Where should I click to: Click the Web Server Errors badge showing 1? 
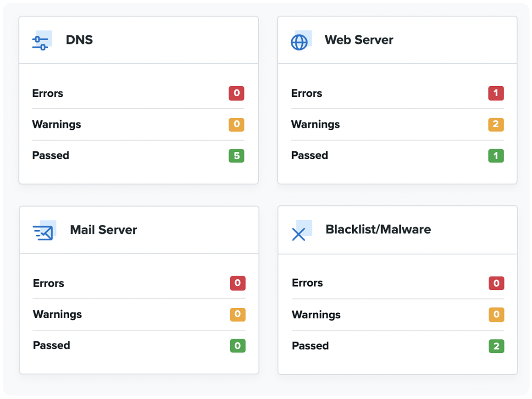pos(496,93)
